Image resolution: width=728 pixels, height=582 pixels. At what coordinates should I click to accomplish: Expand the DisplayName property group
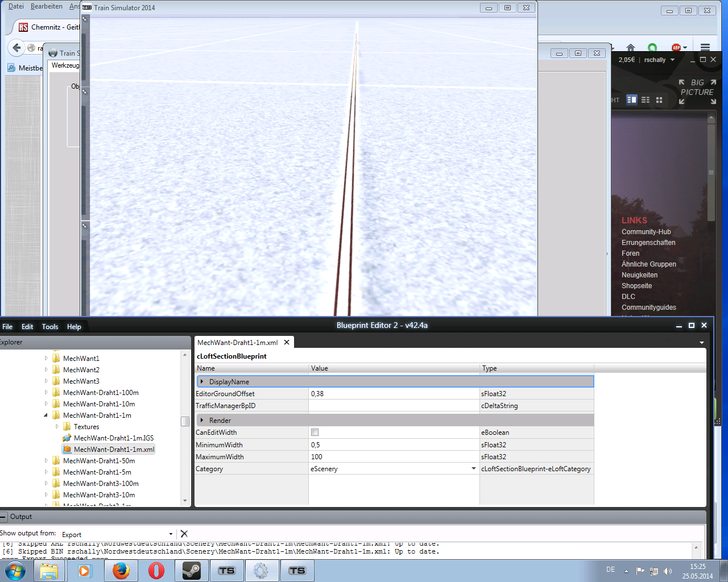tap(202, 381)
